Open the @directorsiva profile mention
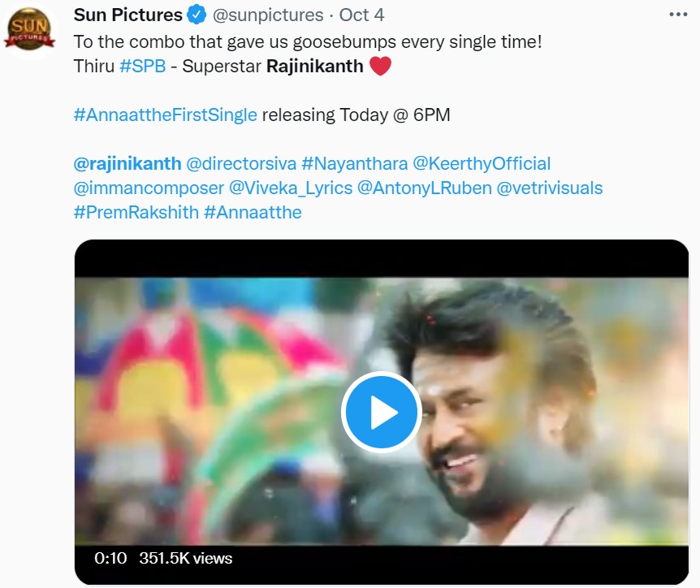 point(241,163)
